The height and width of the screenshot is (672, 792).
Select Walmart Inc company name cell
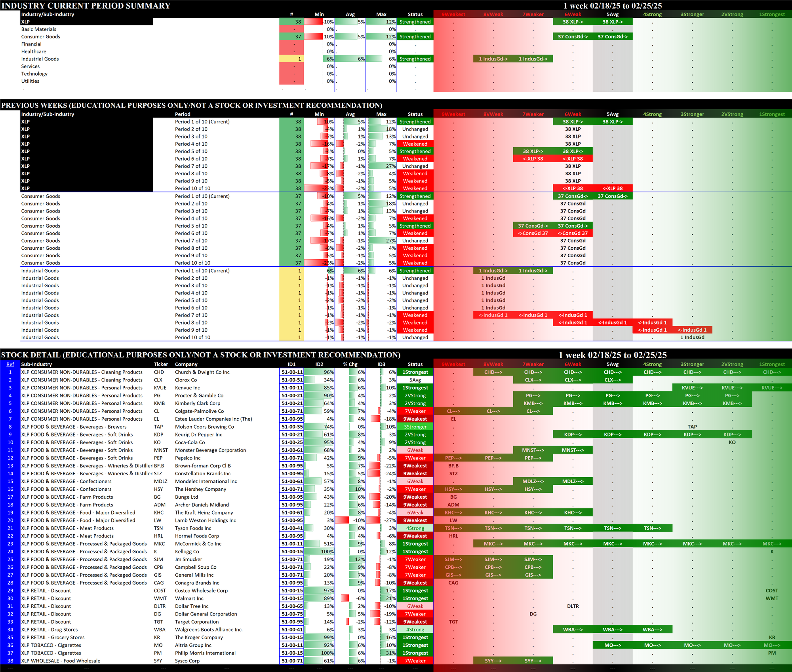pos(189,598)
